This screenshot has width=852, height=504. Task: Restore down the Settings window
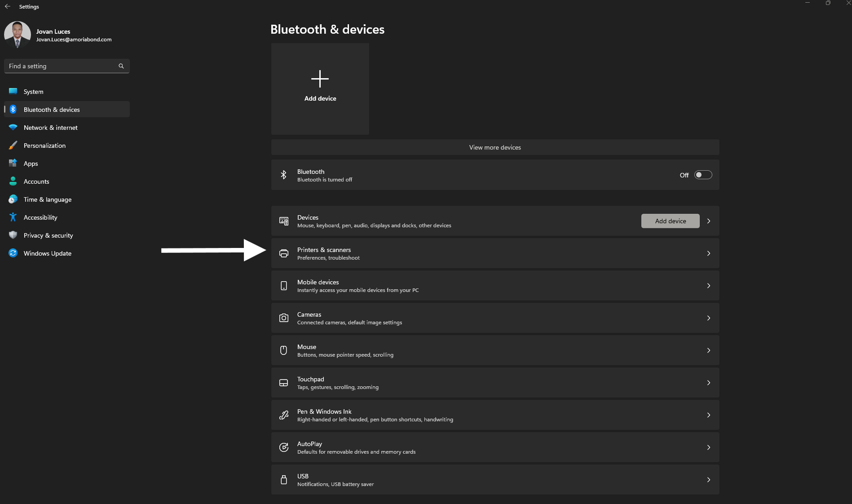click(x=828, y=3)
